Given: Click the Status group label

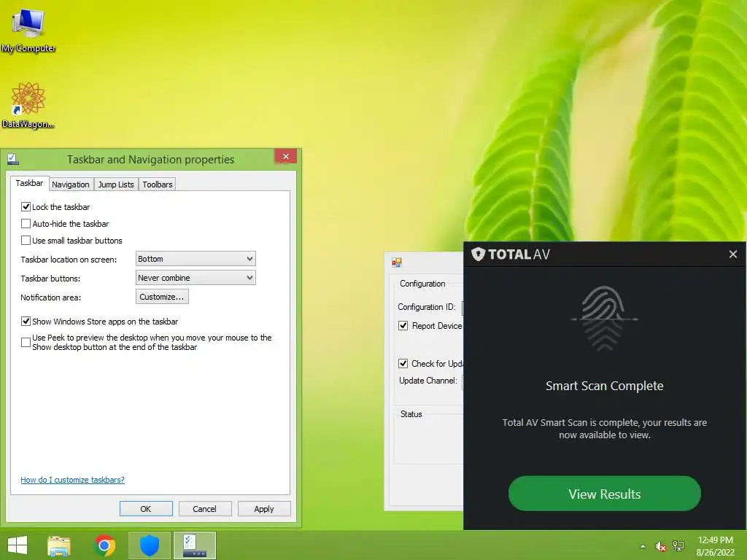Looking at the screenshot, I should (x=411, y=414).
